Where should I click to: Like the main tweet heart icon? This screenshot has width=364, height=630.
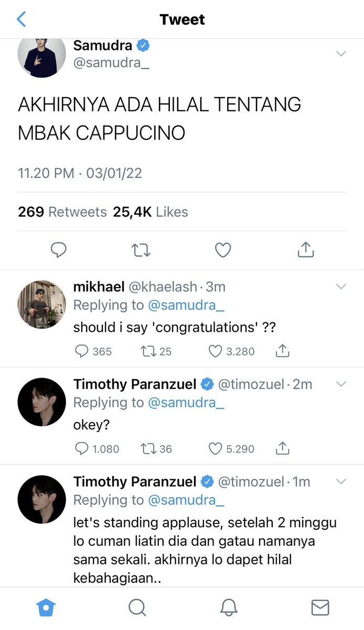(223, 250)
